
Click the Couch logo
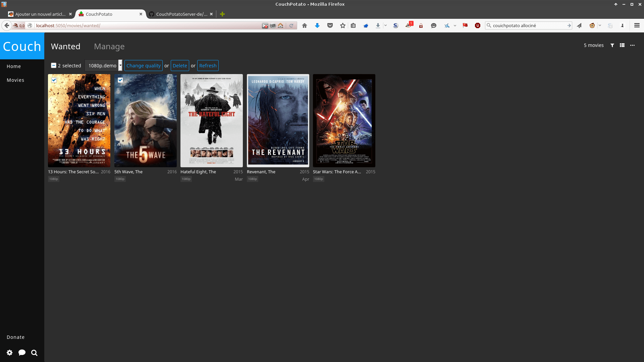pos(22,46)
